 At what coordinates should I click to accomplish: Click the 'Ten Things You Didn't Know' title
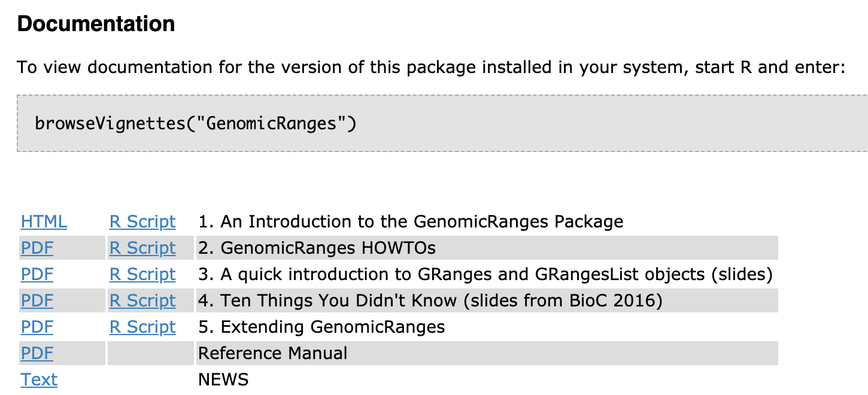point(430,301)
